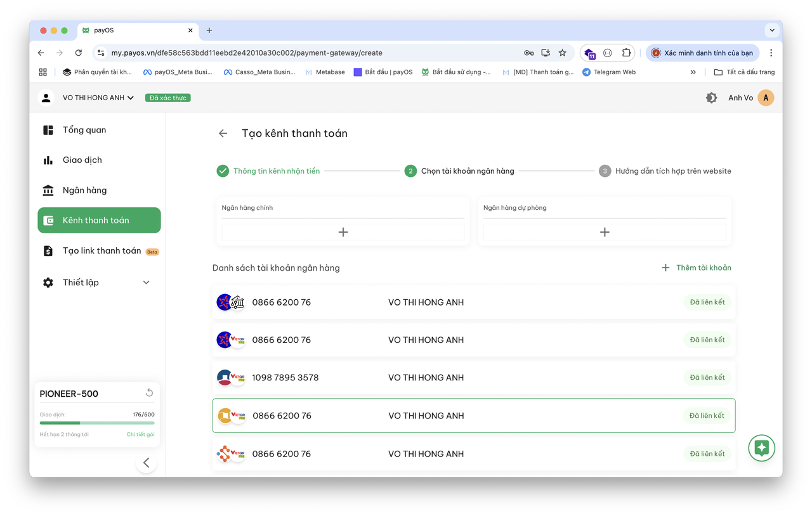Image resolution: width=812 pixels, height=516 pixels.
Task: Click the Giao dịch bar chart icon
Action: [x=48, y=160]
